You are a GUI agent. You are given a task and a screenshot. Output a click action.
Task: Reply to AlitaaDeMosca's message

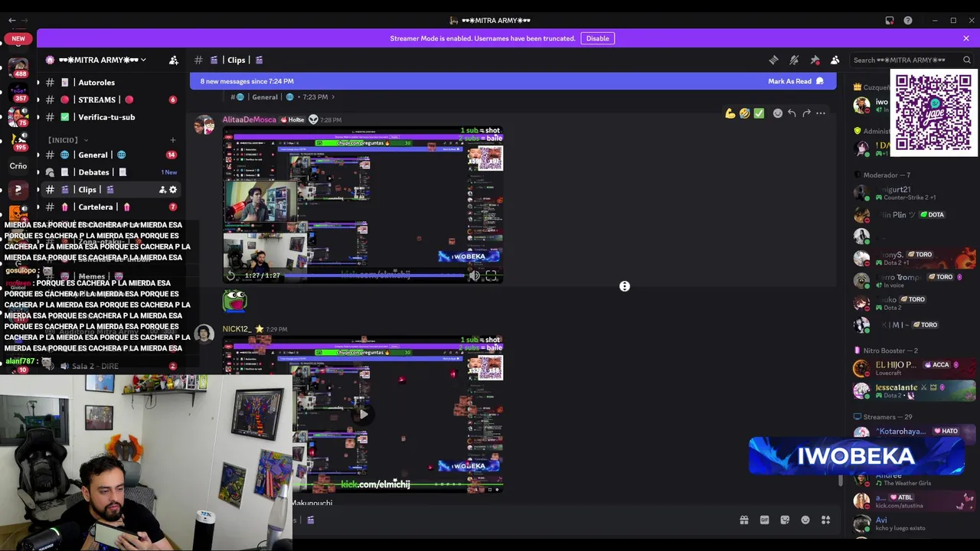click(792, 113)
